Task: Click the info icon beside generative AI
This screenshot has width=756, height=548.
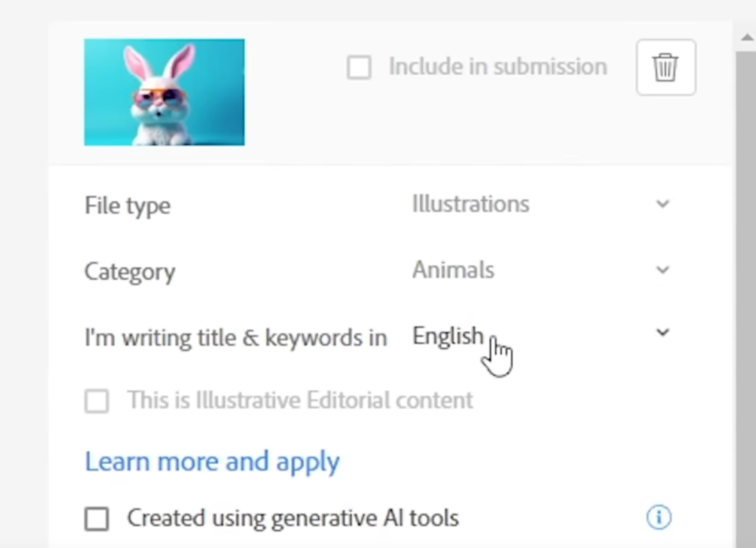Action: (659, 518)
